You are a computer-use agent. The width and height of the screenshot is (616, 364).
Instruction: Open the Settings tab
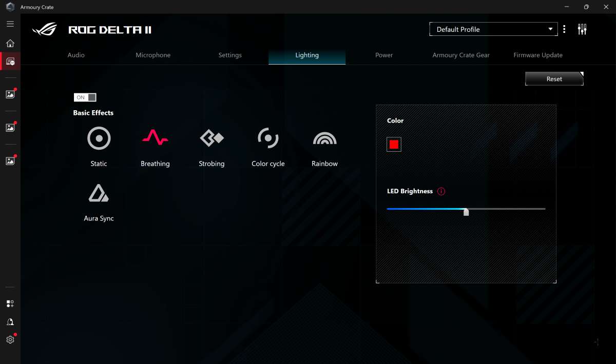(x=230, y=55)
